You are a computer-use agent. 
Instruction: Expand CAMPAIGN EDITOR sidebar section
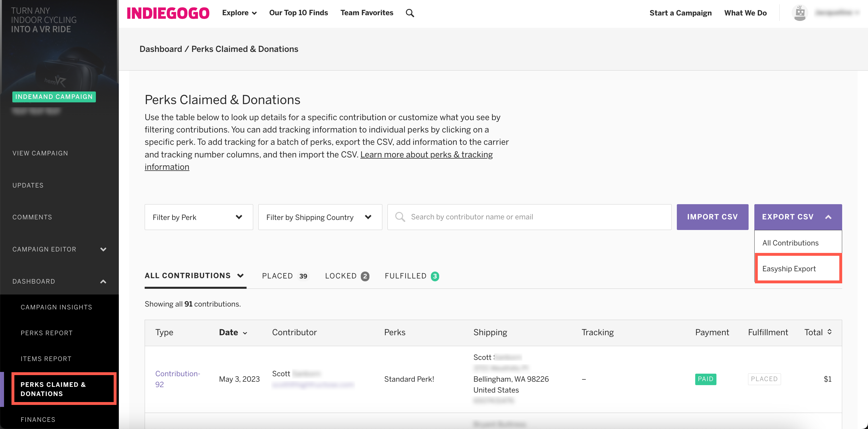[x=59, y=249]
